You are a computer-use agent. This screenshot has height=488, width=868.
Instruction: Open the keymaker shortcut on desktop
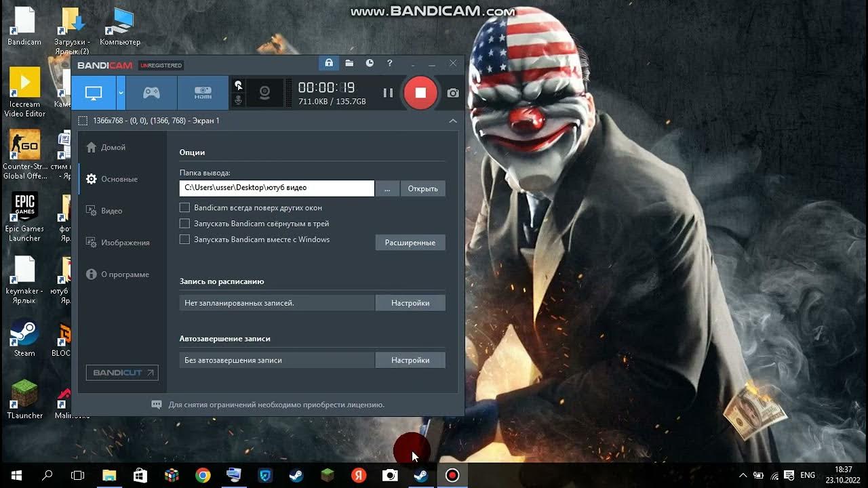tap(24, 279)
